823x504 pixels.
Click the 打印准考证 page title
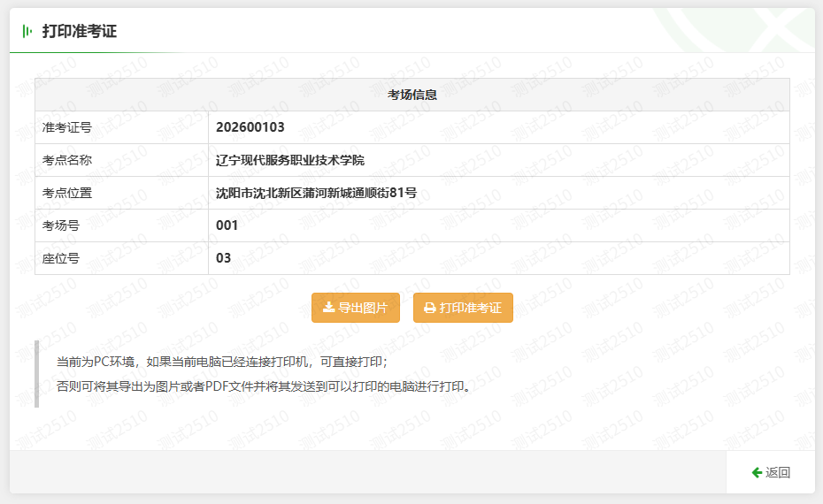(x=80, y=32)
